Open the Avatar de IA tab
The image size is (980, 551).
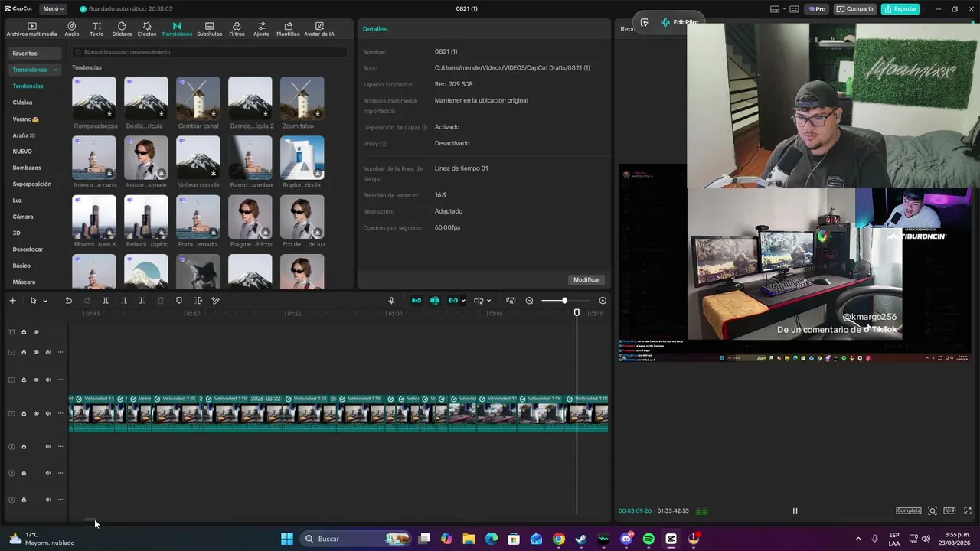[x=319, y=29]
